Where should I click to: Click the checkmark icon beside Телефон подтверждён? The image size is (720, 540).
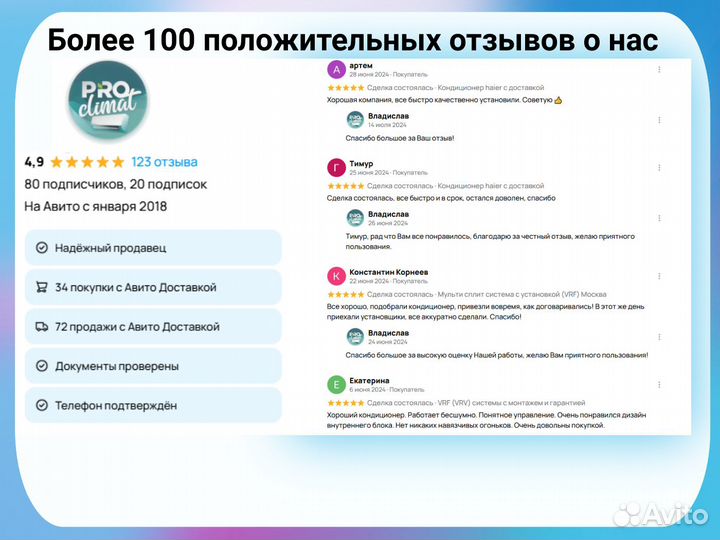(42, 405)
